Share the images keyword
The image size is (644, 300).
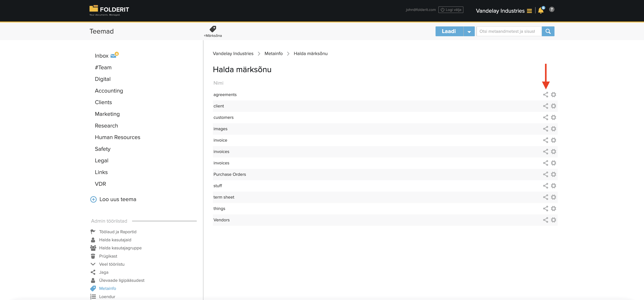pyautogui.click(x=545, y=129)
